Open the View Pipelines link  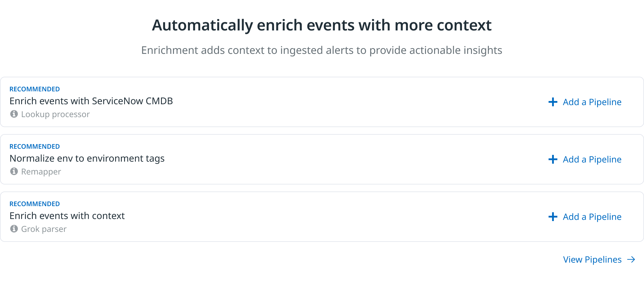click(x=592, y=259)
